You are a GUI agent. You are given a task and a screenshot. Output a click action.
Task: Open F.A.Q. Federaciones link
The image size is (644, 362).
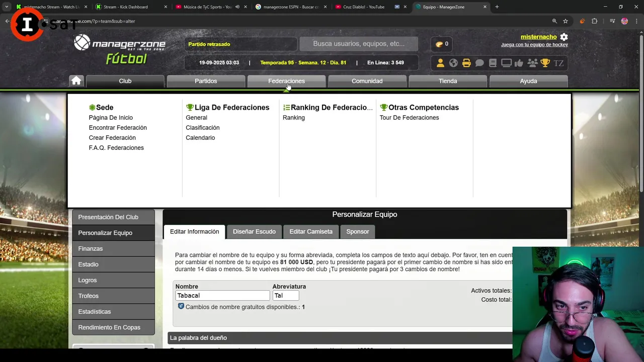pos(116,148)
